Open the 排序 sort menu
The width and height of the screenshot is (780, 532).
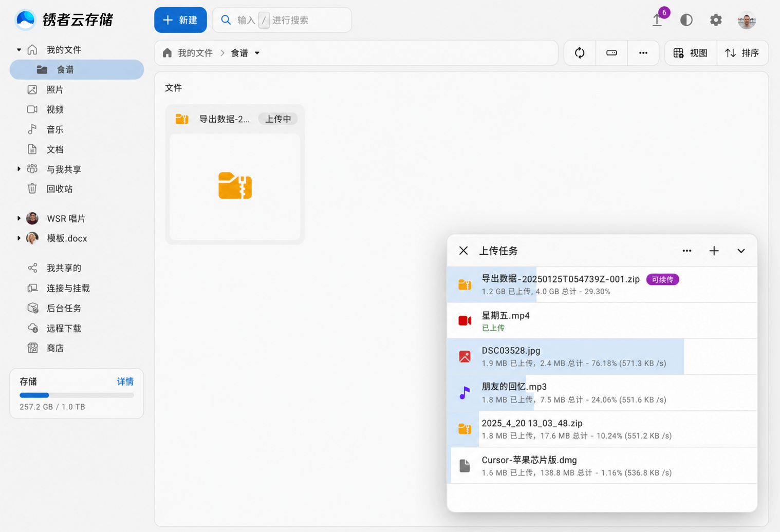click(x=742, y=53)
